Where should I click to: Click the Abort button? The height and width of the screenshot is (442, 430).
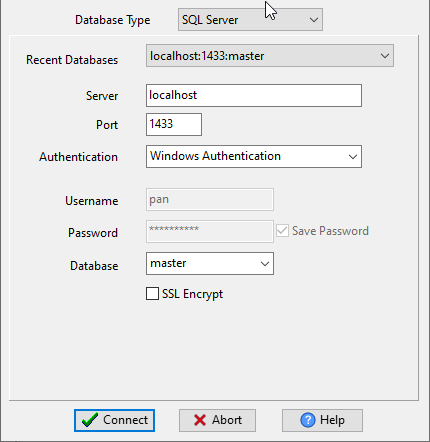coord(217,420)
